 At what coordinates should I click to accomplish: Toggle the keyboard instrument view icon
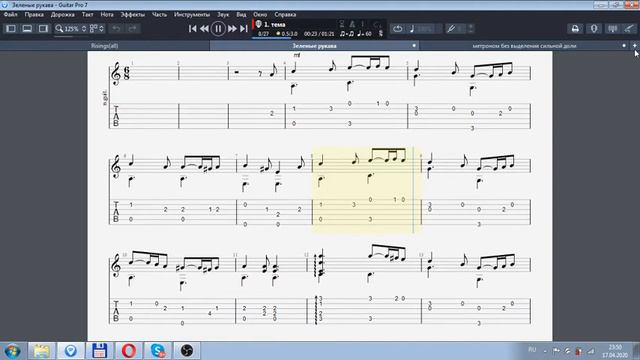tap(612, 29)
